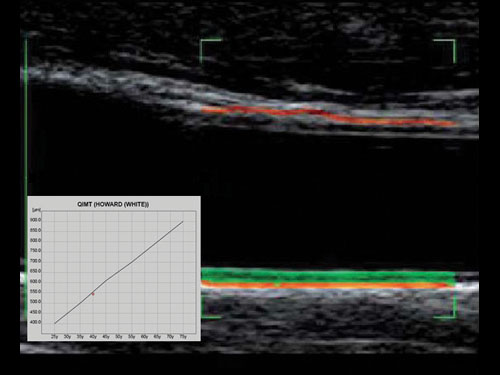Viewport: 500px width, 375px height.
Task: Click the green band on the far wall
Action: pos(328,276)
